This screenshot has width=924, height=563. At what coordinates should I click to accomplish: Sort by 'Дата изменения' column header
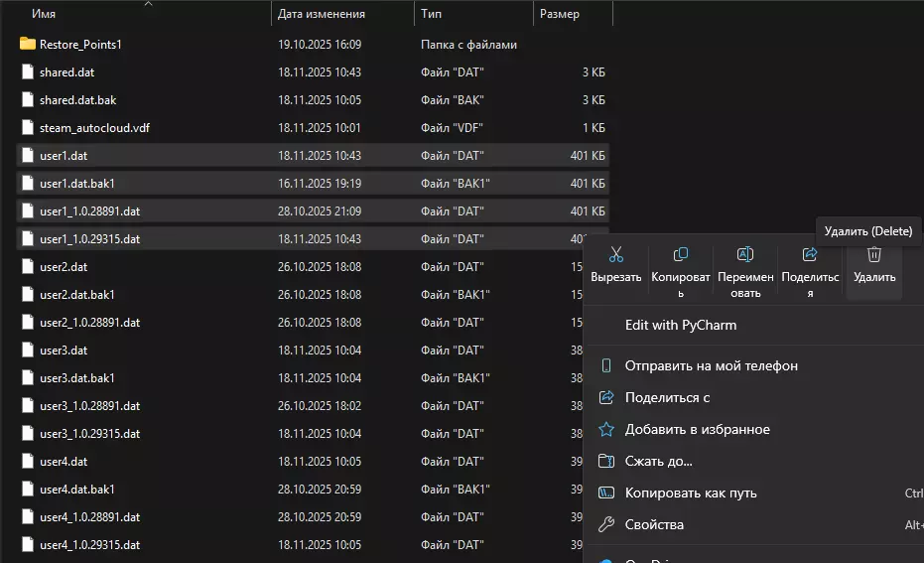(322, 14)
